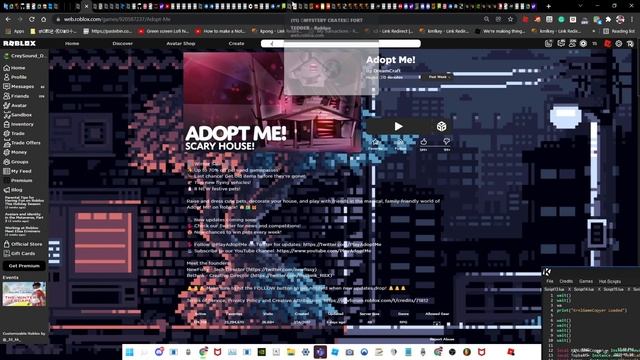The width and height of the screenshot is (640, 360).
Task: Open Groups in the sidebar
Action: 16,162
